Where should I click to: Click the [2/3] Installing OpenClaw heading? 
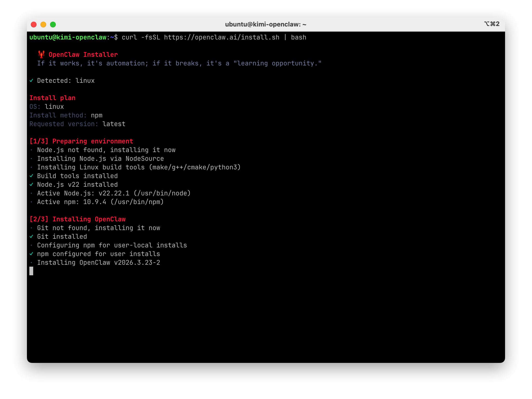(x=77, y=219)
